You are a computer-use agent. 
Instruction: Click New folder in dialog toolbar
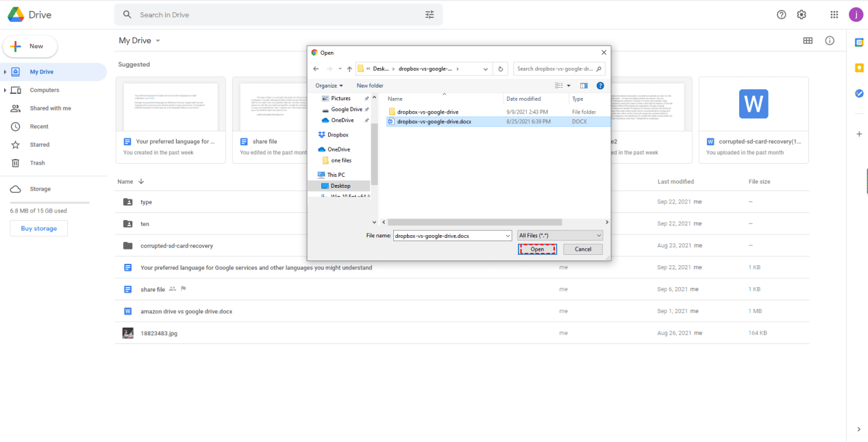point(370,86)
